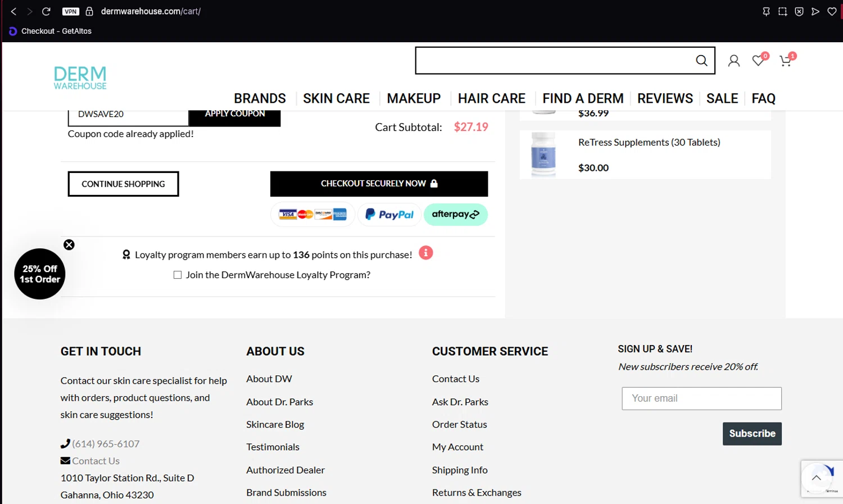The width and height of the screenshot is (843, 504).
Task: Focus the site search box
Action: tap(565, 61)
